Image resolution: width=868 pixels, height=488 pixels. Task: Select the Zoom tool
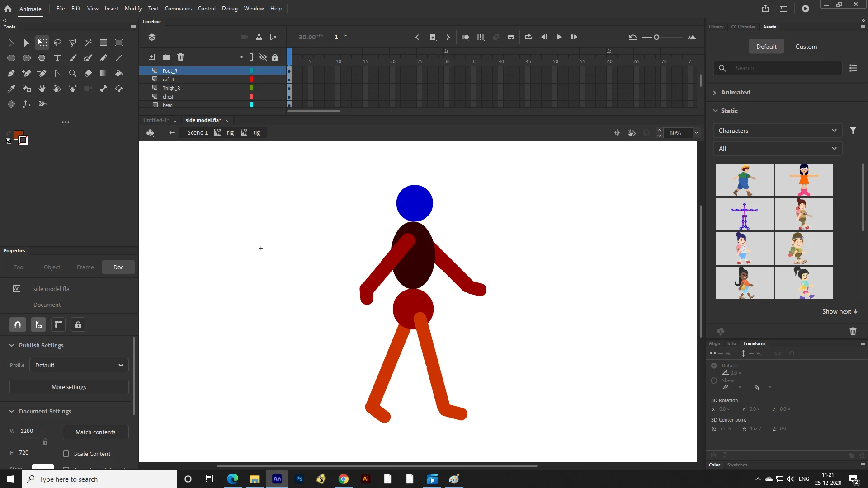point(72,73)
